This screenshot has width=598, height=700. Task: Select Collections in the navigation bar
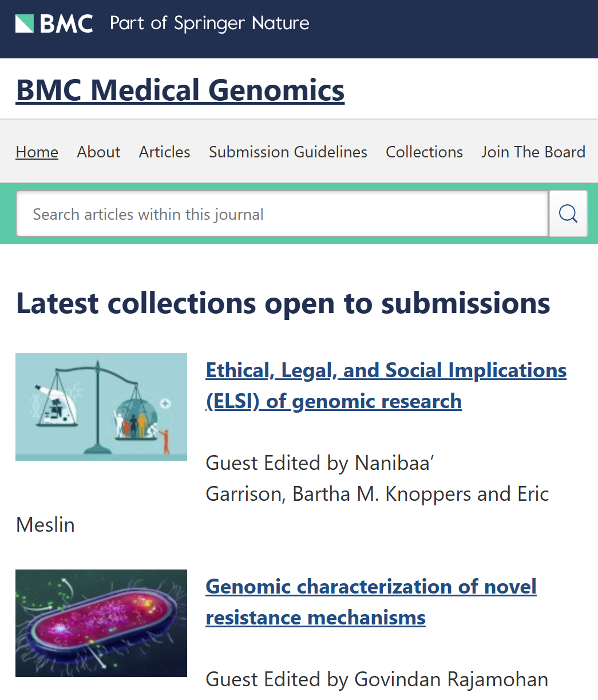click(424, 152)
